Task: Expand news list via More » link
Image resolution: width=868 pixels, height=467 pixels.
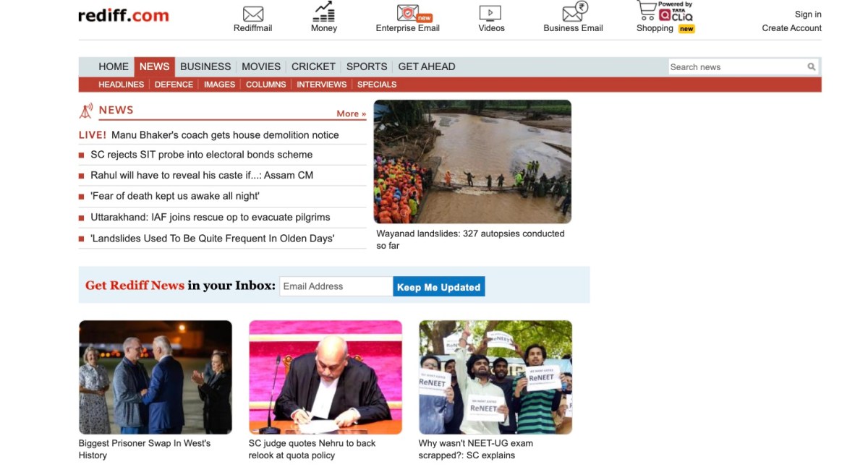Action: point(351,113)
